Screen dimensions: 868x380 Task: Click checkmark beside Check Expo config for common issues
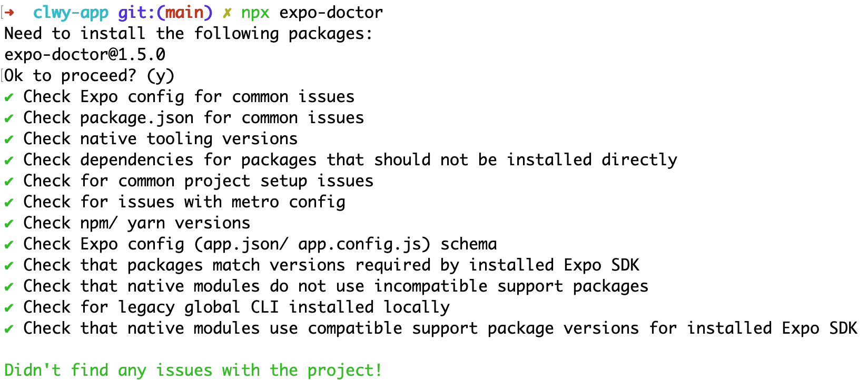(9, 97)
